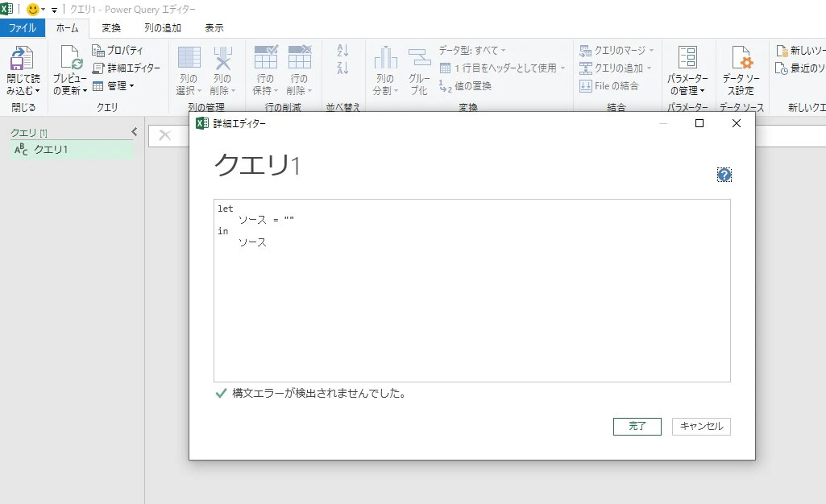
Task: Click the Recent Sources (最近のソース) icon
Action: point(782,68)
